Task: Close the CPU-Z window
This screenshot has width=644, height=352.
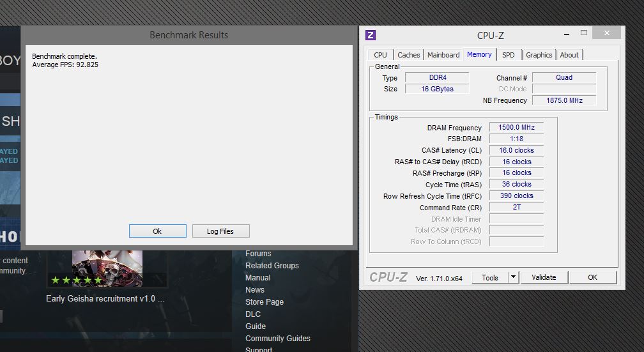Action: point(607,33)
